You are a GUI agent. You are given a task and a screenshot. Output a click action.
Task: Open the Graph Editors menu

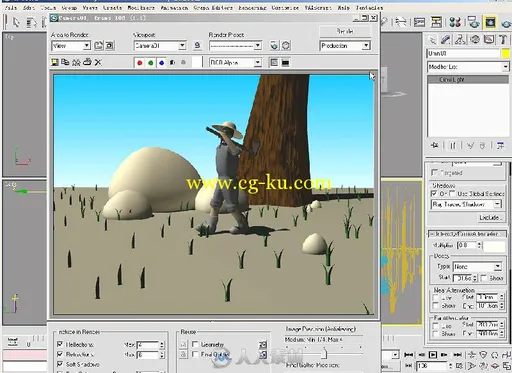[x=213, y=7]
